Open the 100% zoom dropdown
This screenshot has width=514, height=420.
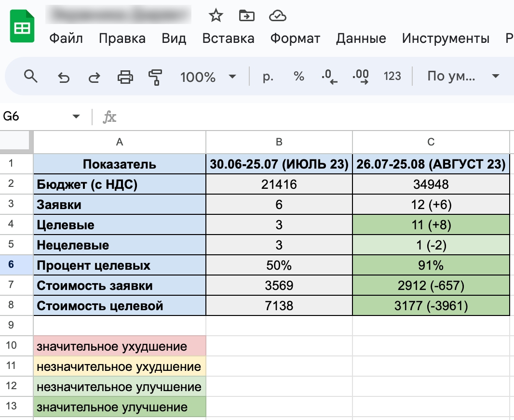(x=208, y=77)
